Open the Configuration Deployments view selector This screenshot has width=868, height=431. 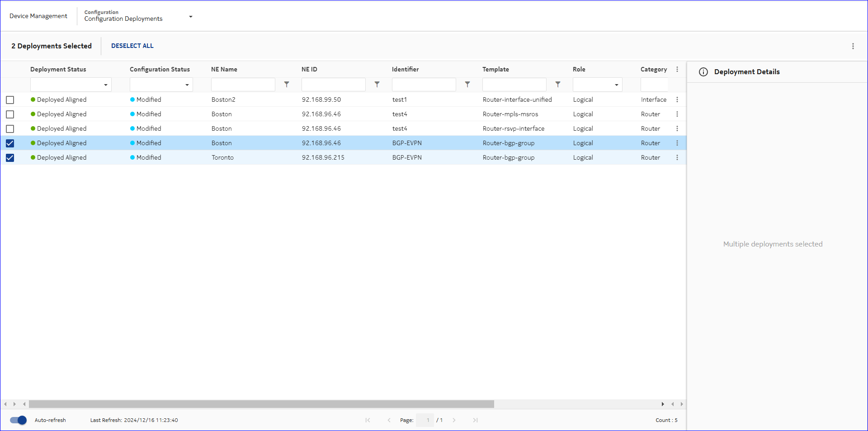pos(190,17)
